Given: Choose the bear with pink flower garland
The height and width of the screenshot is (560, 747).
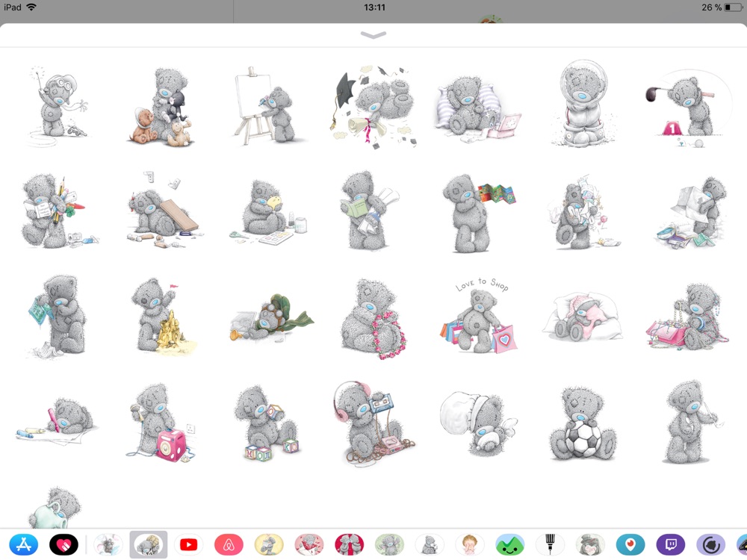Looking at the screenshot, I should 373,317.
